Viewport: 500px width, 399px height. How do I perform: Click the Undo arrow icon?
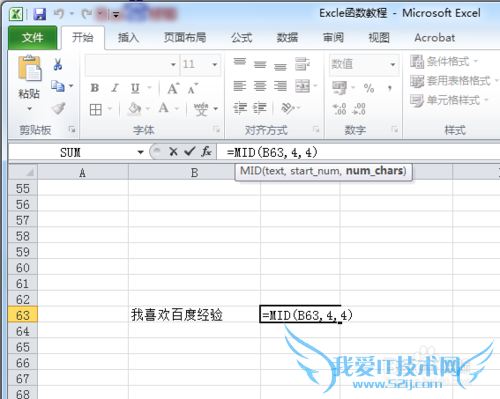(59, 14)
